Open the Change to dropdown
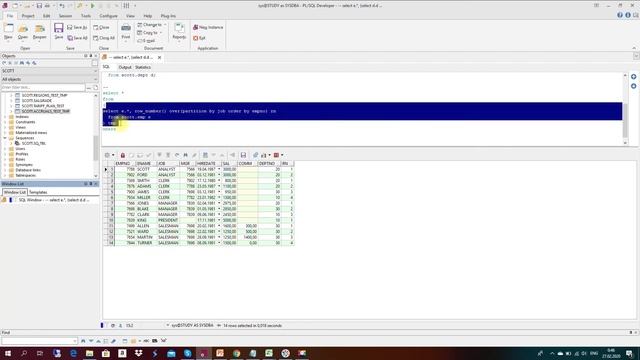The height and width of the screenshot is (360, 640). (x=151, y=25)
